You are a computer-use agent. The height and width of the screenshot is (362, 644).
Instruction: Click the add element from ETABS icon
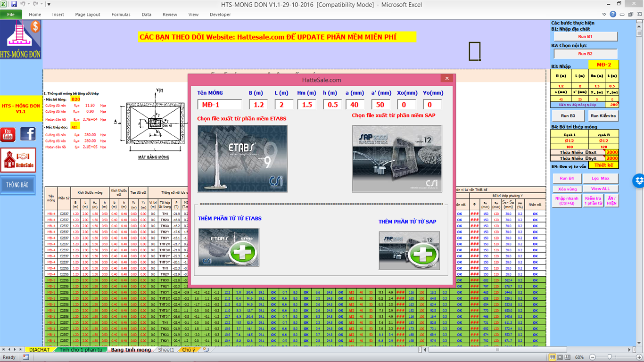(x=229, y=247)
